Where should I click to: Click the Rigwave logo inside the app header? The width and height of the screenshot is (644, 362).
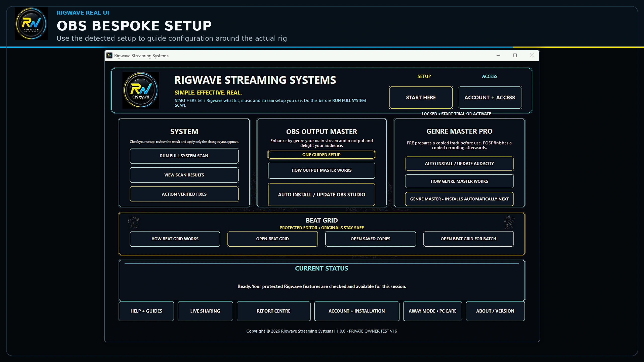[x=141, y=90]
